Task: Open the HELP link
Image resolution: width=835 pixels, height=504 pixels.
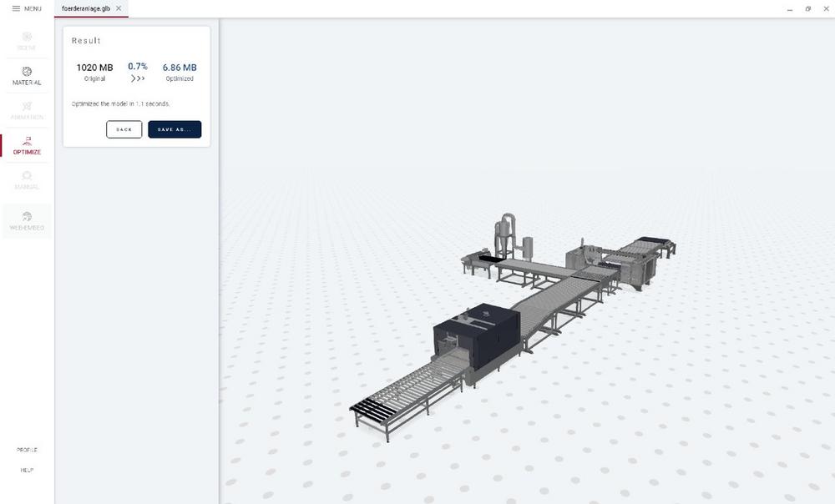Action: 27,470
